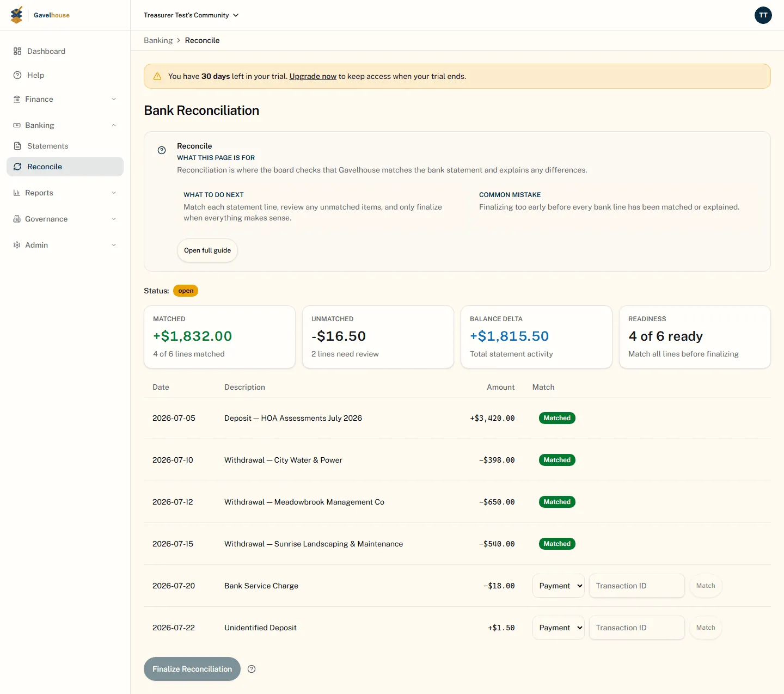
Task: Expand the Admin section chevron
Action: (x=114, y=245)
